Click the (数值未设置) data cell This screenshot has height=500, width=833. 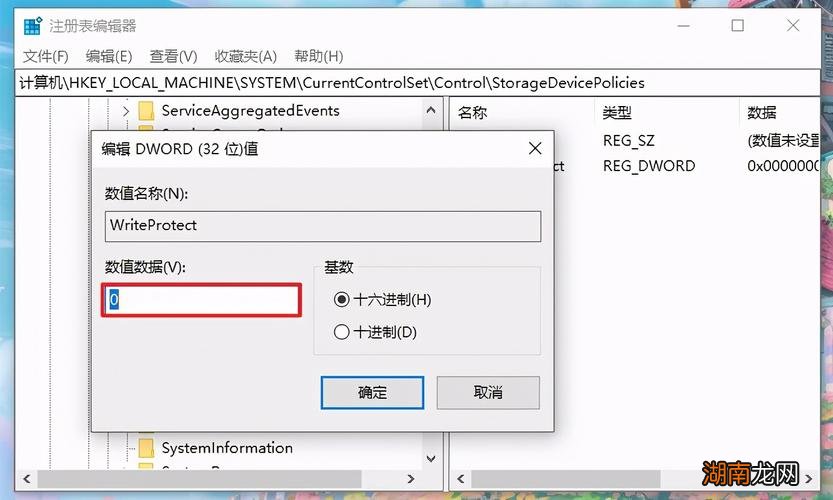coord(783,141)
